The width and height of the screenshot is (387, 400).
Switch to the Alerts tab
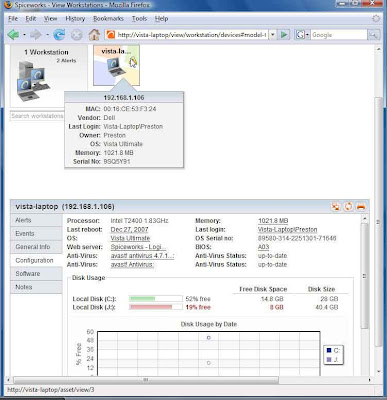coord(36,220)
